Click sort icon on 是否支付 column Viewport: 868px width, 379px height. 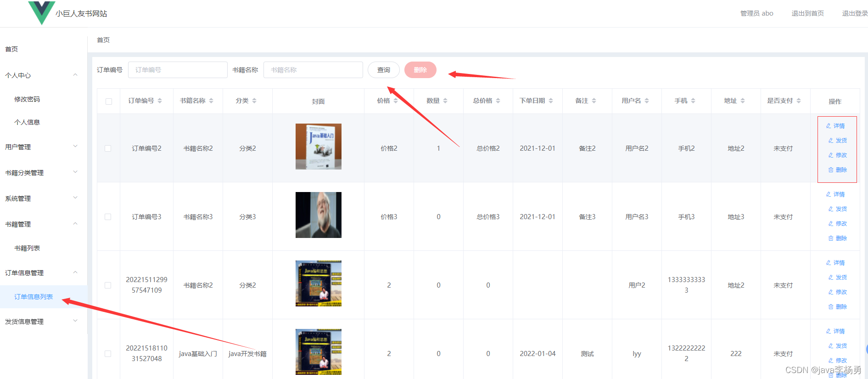point(799,101)
